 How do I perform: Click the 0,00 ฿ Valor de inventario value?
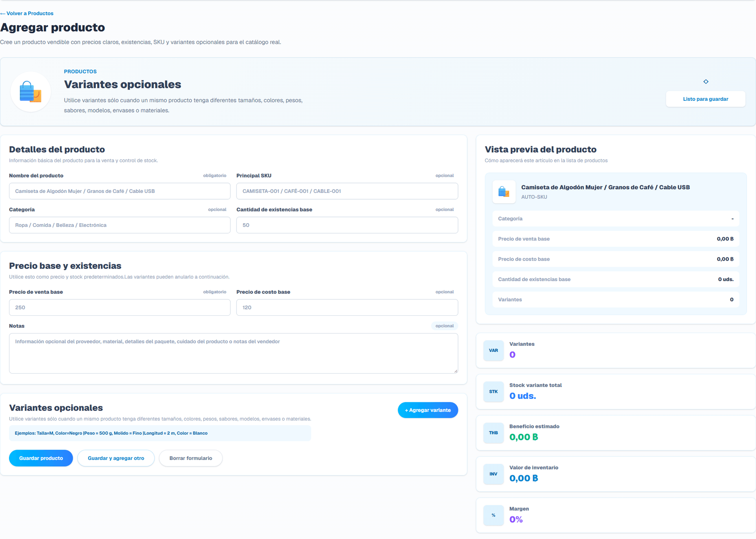[x=523, y=478]
